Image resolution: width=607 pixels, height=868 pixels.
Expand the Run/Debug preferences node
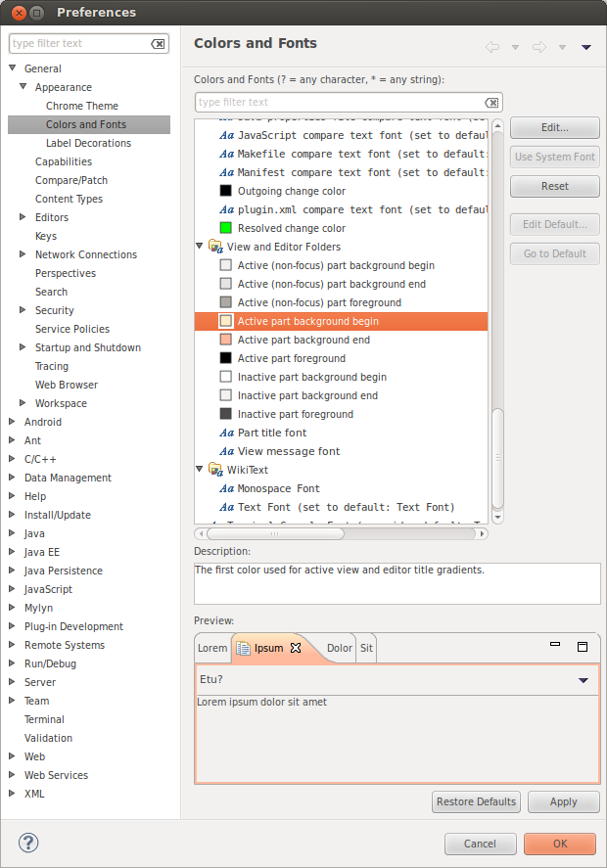(x=12, y=663)
